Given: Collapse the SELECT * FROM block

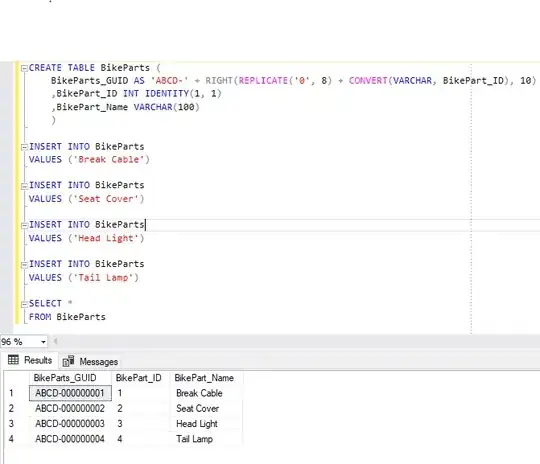Looking at the screenshot, I should [x=24, y=304].
